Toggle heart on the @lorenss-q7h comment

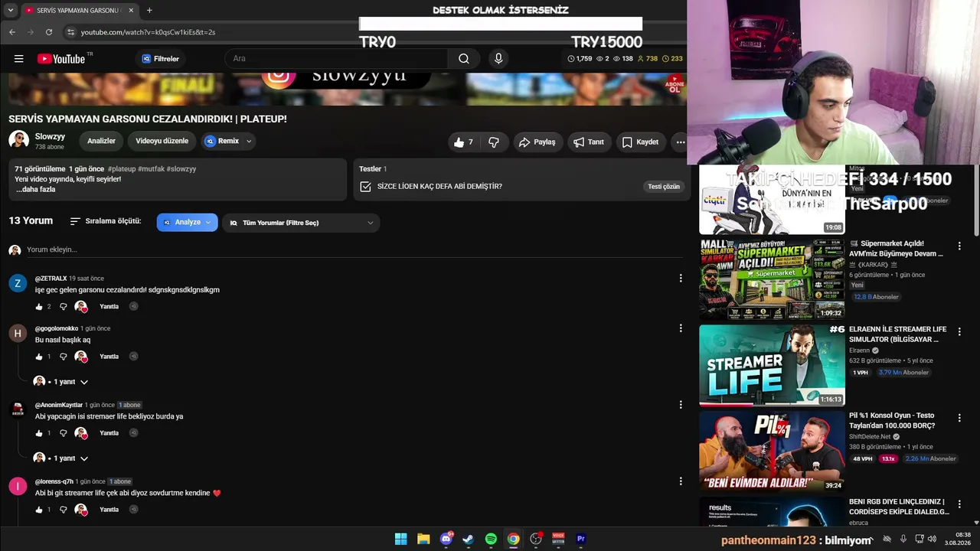[x=81, y=510]
